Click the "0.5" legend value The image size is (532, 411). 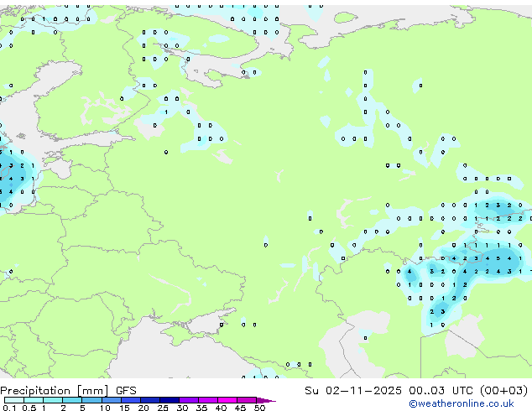coord(29,408)
